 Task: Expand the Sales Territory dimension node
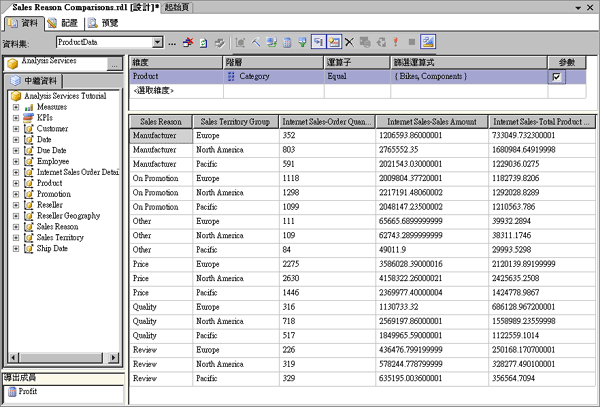(x=16, y=238)
